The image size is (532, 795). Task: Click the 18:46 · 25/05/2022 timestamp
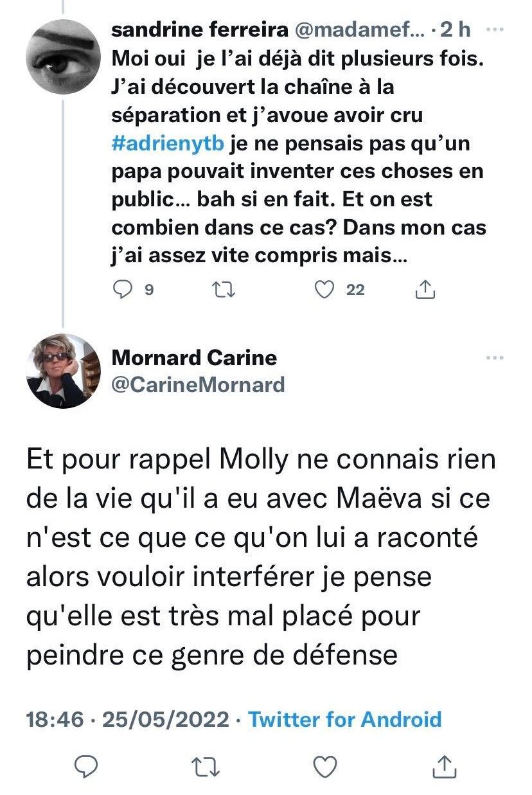(127, 719)
